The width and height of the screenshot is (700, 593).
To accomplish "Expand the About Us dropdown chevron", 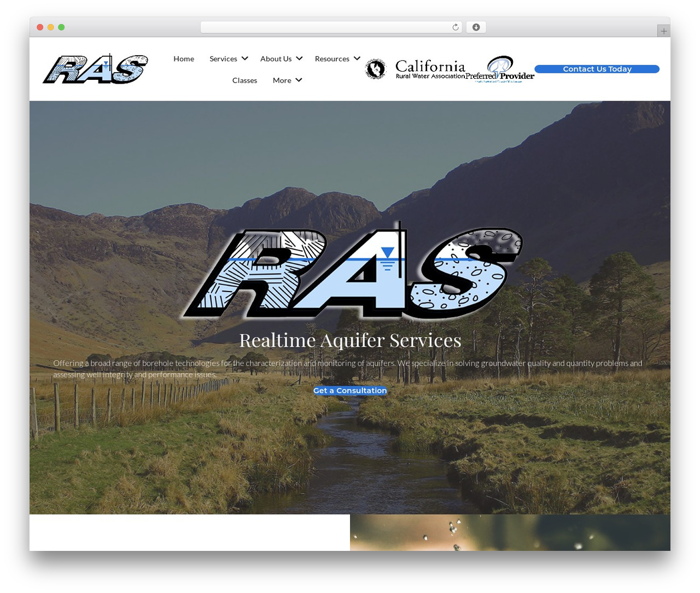I will (x=299, y=59).
